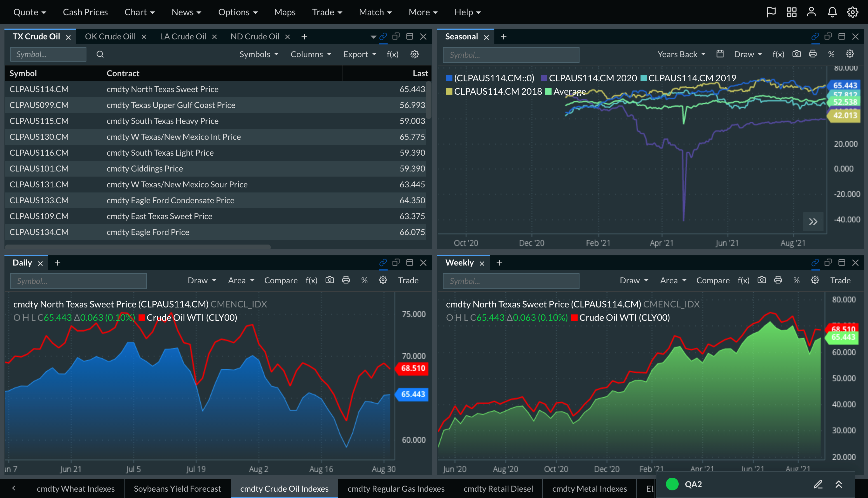This screenshot has height=498, width=868.
Task: Click the Compare button in Weekly chart
Action: (713, 280)
